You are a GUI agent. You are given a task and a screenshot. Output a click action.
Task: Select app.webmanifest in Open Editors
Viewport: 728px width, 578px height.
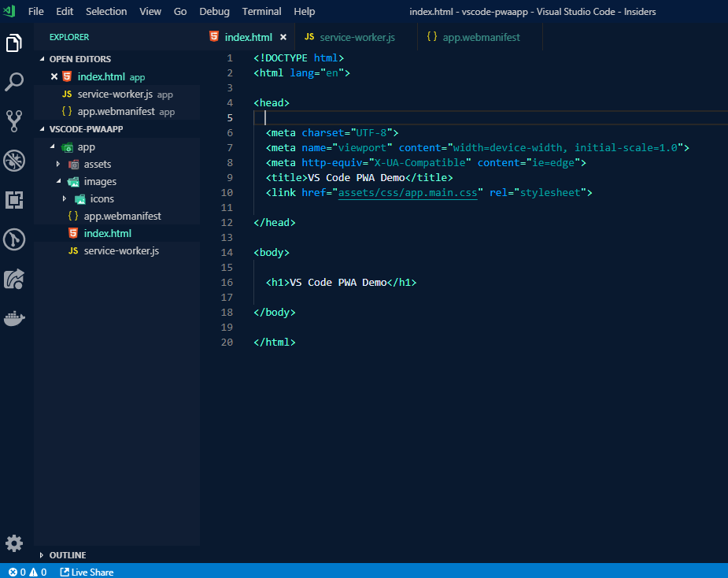tap(117, 112)
